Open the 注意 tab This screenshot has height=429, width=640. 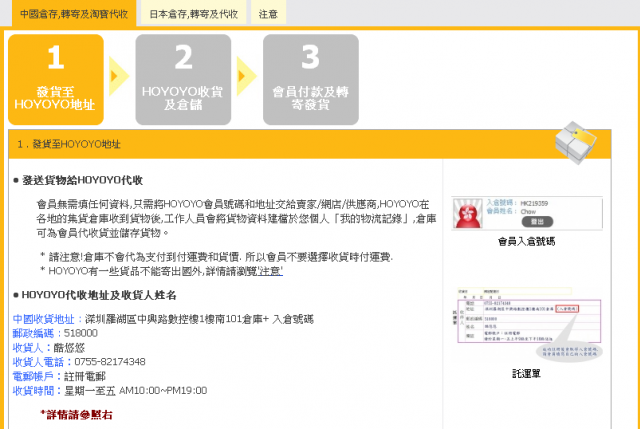(x=268, y=13)
